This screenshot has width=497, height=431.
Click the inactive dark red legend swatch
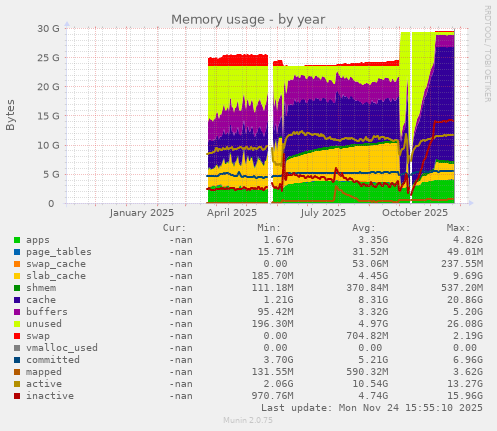17,396
